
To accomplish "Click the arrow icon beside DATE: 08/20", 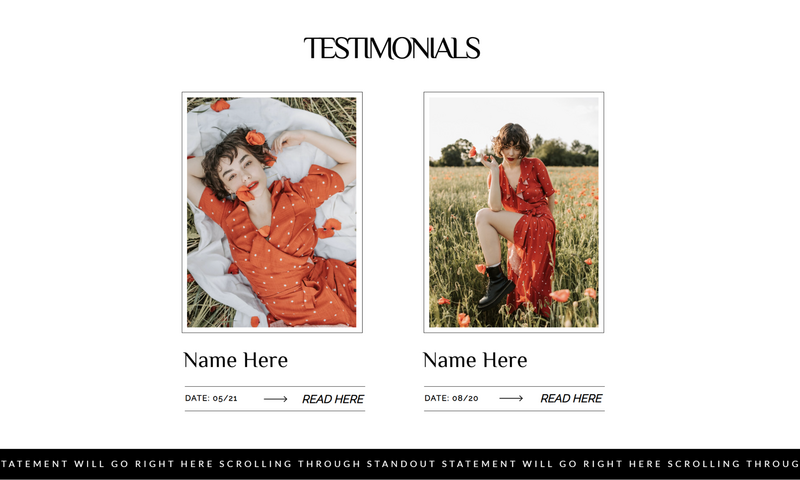I will 511,398.
